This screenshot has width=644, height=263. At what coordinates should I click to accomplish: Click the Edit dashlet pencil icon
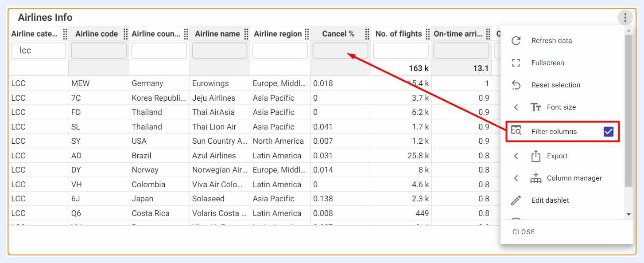point(516,200)
